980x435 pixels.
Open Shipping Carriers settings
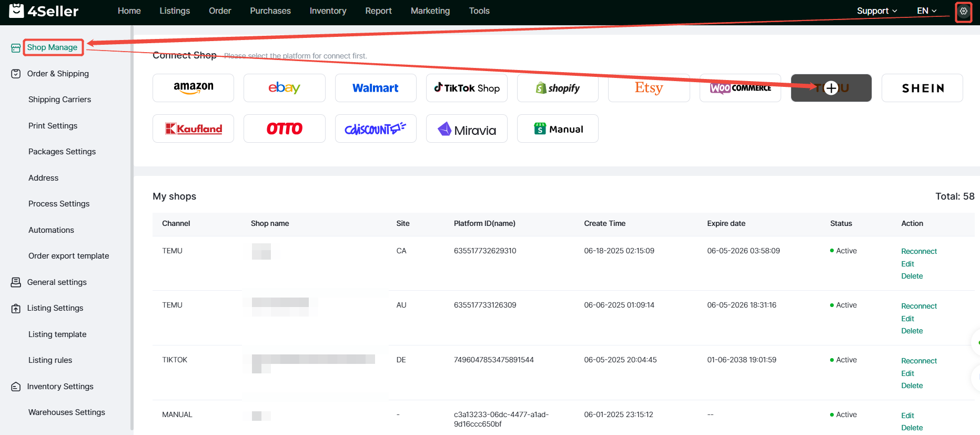59,100
